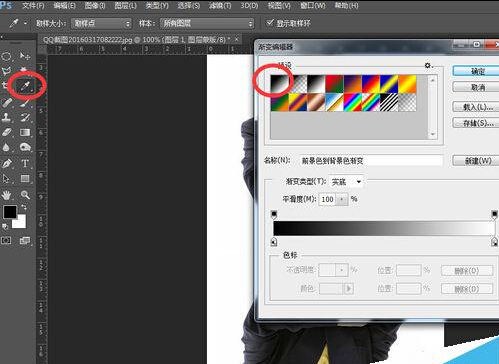The image size is (499, 364).
Task: Open the 平滑度 value stepper arrow
Action: point(342,199)
